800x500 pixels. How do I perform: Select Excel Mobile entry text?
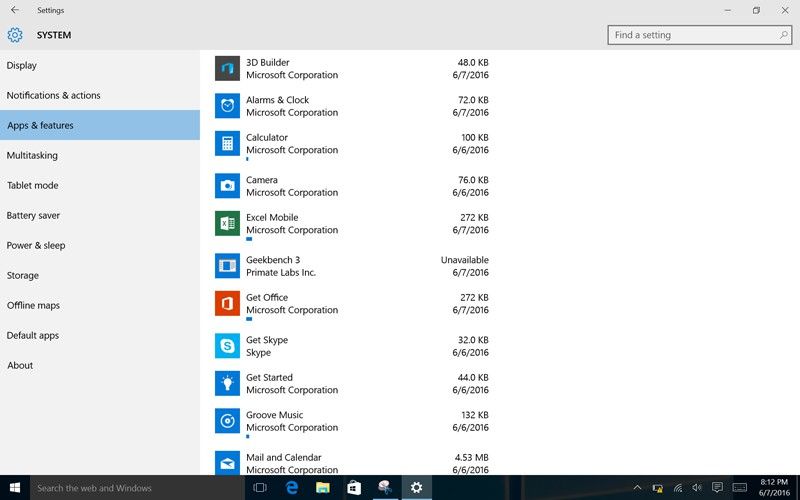tap(272, 217)
